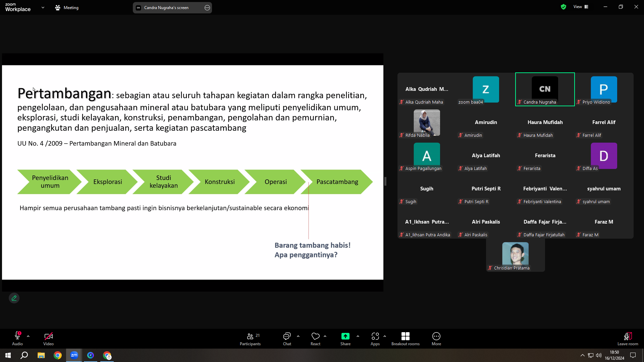Click the Eksplorasi chevron on slide
Viewport: 644px width, 362px height.
pos(107,182)
